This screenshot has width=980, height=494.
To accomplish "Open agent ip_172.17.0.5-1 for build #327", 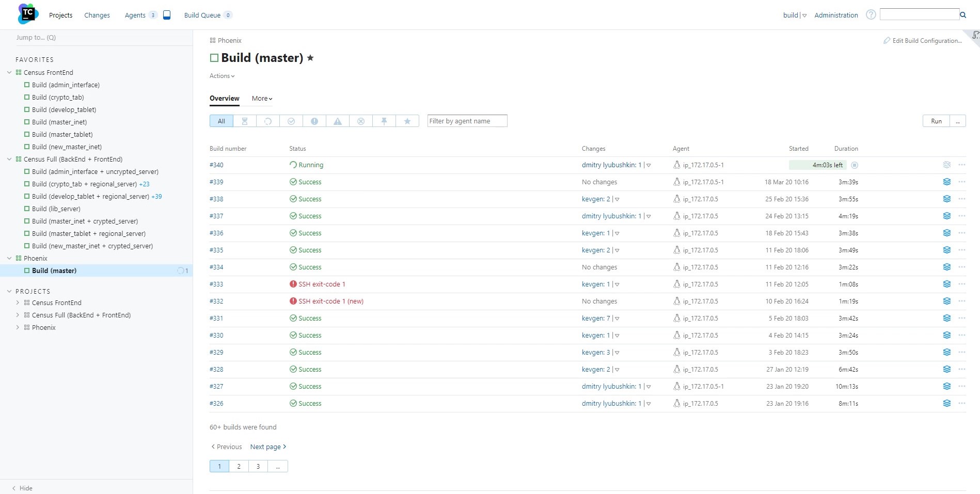I will tap(703, 386).
